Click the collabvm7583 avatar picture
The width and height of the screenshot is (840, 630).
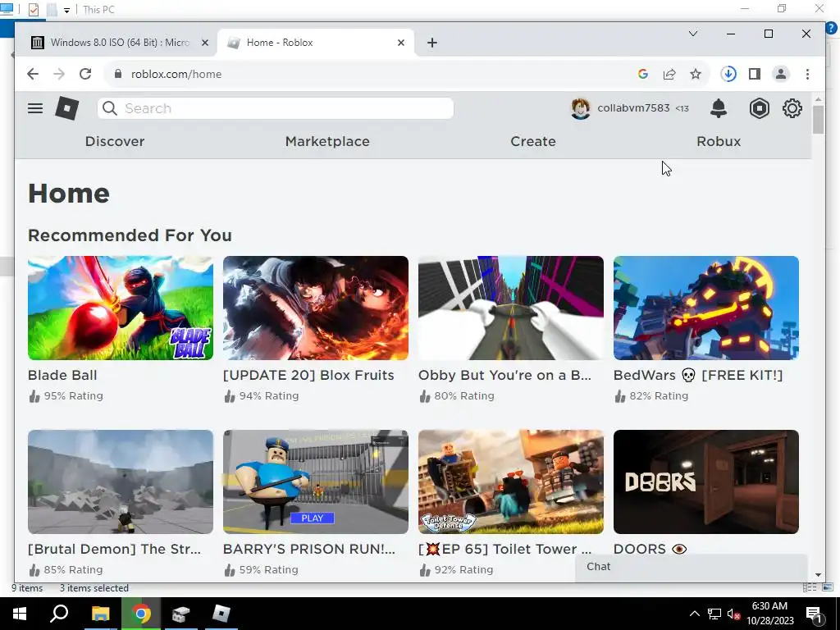tap(580, 109)
